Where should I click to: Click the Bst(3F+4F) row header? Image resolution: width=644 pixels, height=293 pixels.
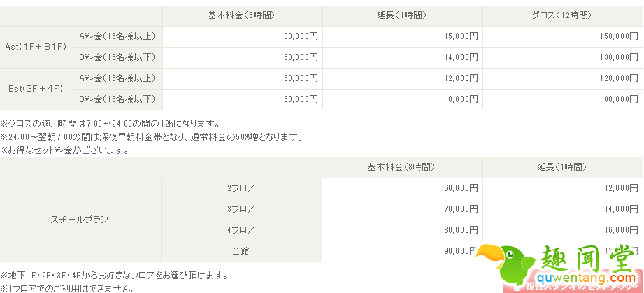36,90
